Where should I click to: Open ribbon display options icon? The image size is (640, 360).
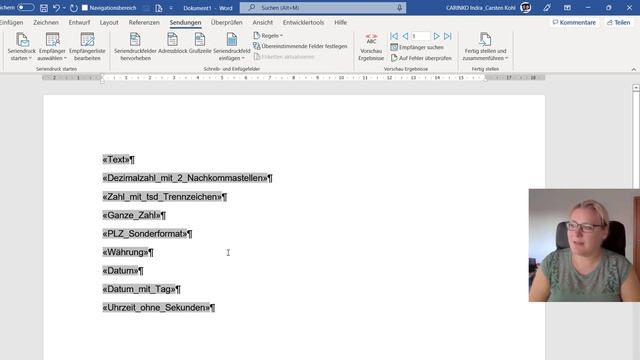point(567,7)
